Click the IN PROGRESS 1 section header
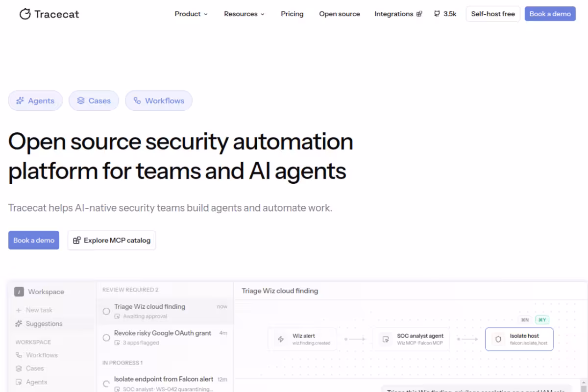Image resolution: width=588 pixels, height=392 pixels. pyautogui.click(x=122, y=363)
